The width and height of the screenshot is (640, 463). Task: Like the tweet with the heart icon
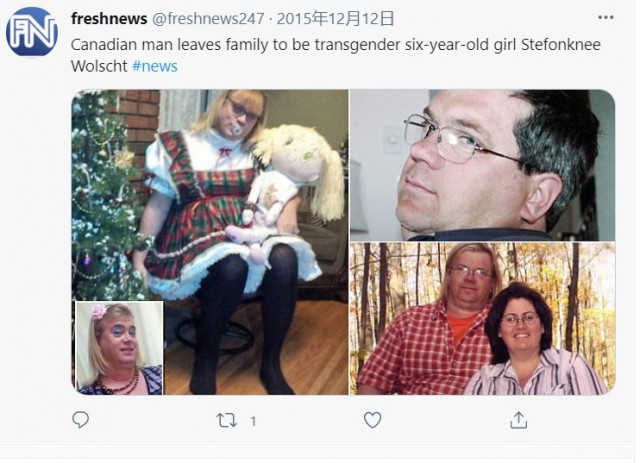[373, 420]
